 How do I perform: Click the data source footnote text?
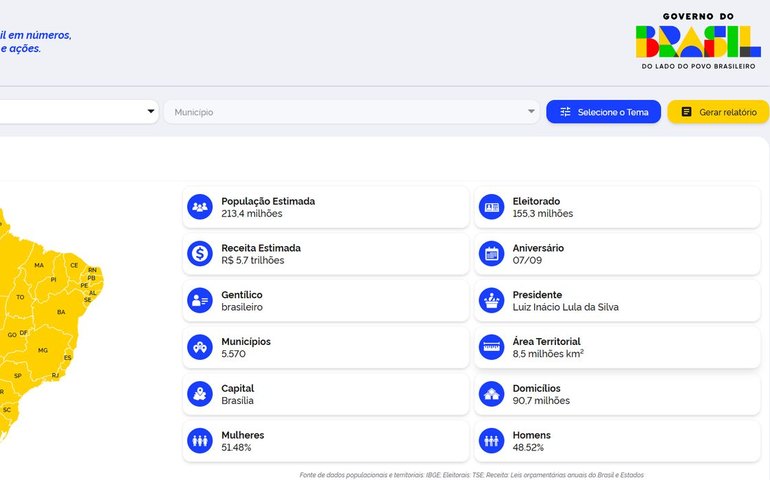point(471,475)
